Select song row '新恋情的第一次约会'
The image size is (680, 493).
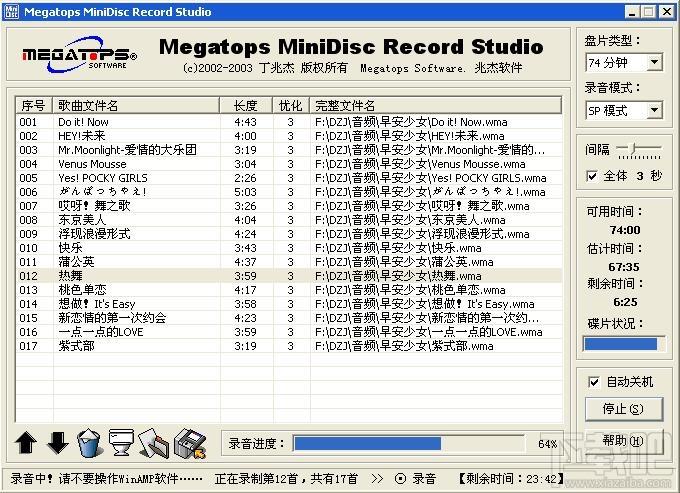[289, 318]
